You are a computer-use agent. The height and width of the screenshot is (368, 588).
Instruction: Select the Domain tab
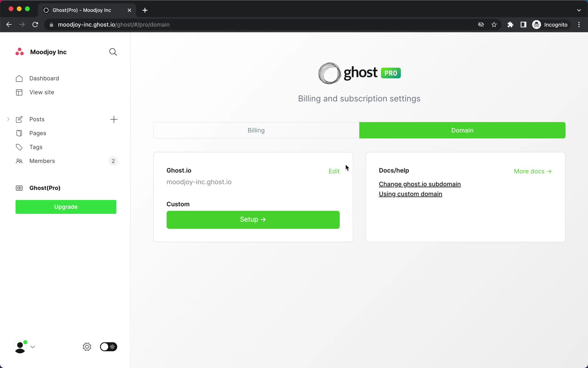point(462,130)
